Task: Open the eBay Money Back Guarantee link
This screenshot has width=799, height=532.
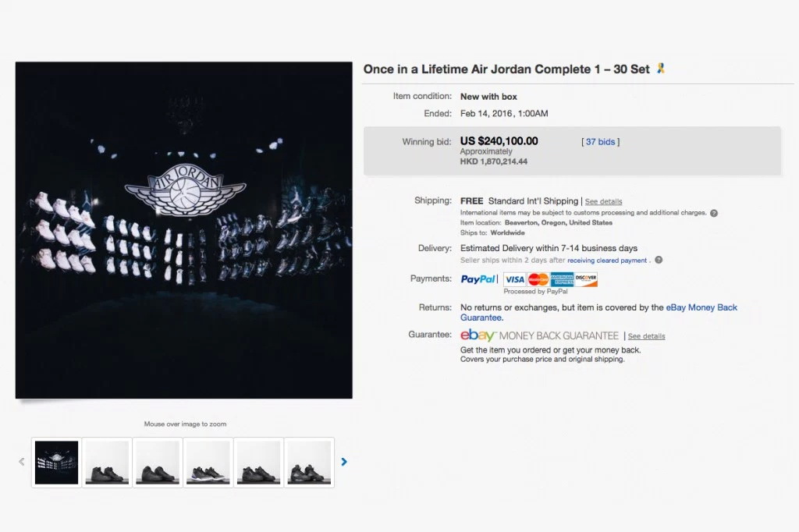Action: coord(598,312)
